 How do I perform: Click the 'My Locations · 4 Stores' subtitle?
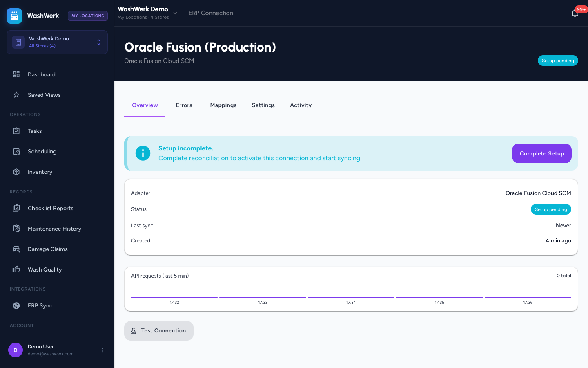coord(143,18)
